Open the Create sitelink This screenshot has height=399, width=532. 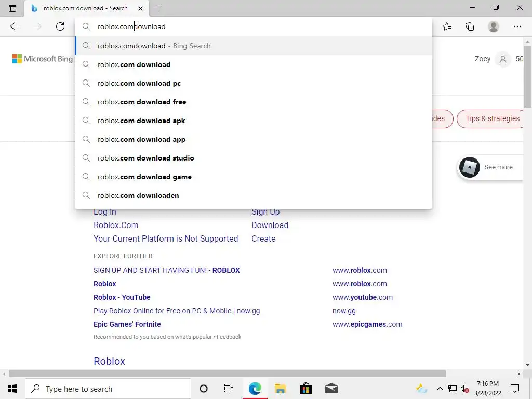[x=263, y=239]
